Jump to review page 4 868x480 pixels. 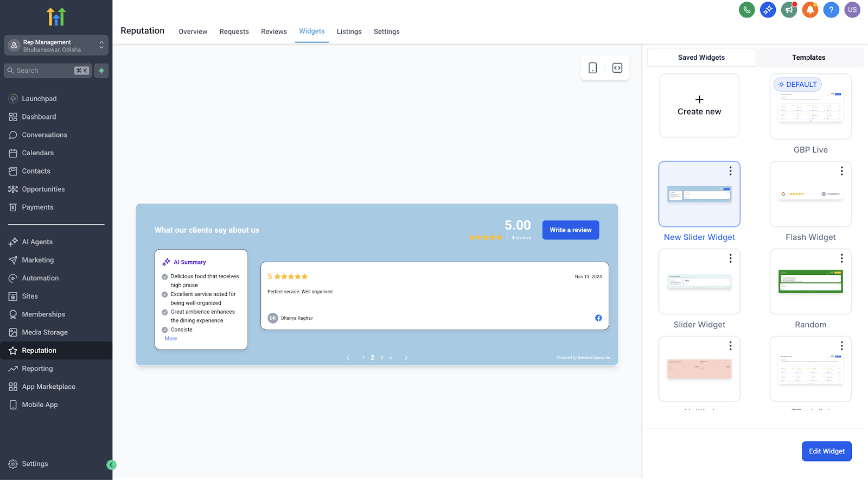pyautogui.click(x=391, y=358)
